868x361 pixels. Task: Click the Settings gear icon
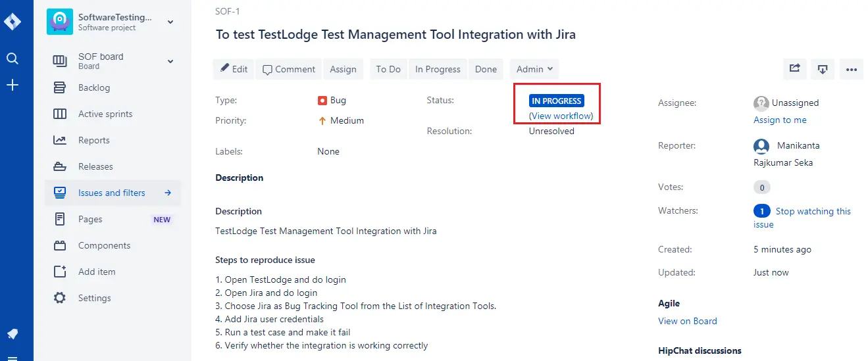point(60,298)
